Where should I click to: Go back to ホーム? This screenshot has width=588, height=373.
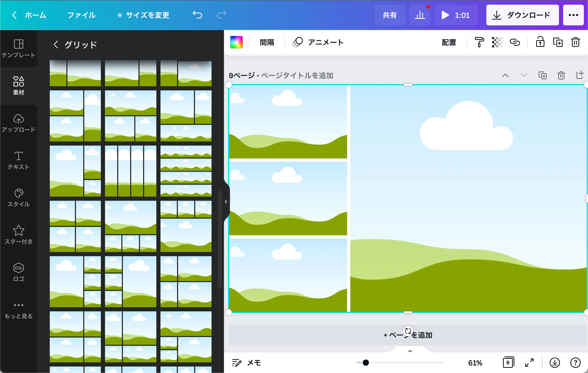29,15
